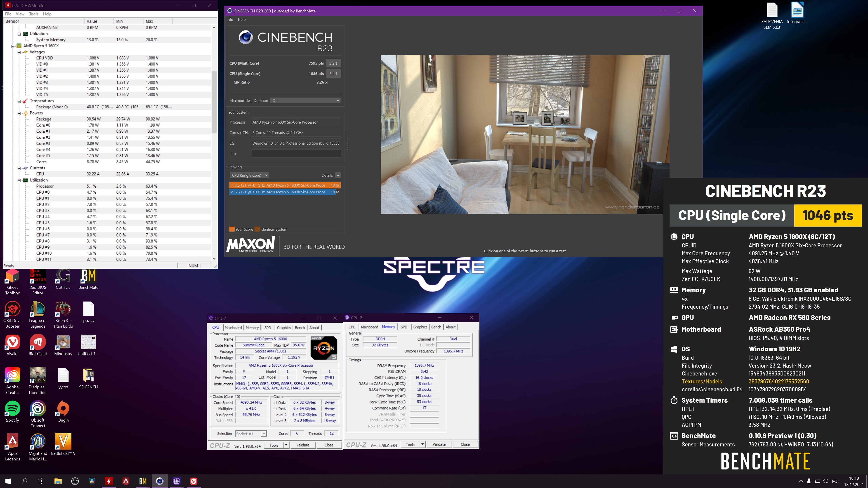Collapse Currents node in HWMonitor
The image size is (868, 488).
click(19, 168)
